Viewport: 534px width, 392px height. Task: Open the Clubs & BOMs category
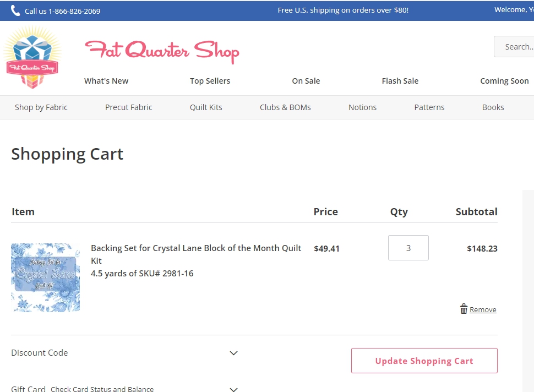[x=285, y=107]
